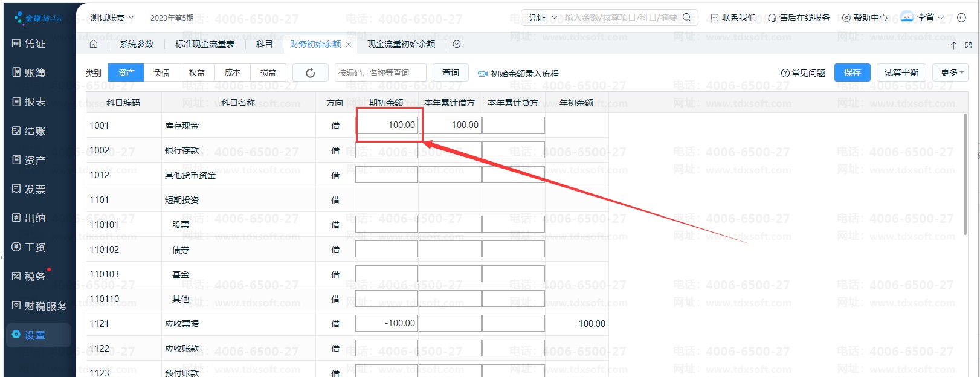Open 凭证 in the left sidebar
This screenshot has width=980, height=377.
coord(29,43)
